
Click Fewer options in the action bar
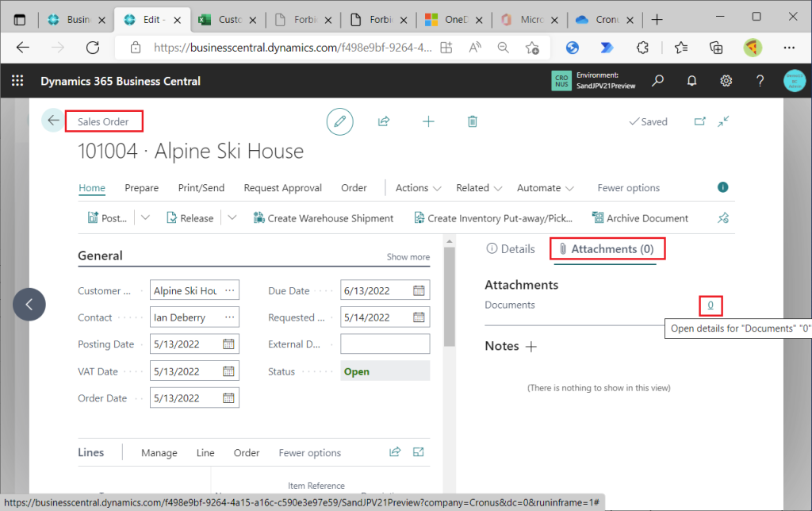pos(628,188)
